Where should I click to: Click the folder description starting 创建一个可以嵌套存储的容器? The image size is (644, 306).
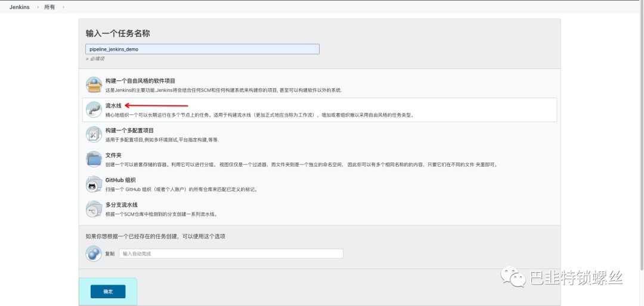[x=302, y=164]
